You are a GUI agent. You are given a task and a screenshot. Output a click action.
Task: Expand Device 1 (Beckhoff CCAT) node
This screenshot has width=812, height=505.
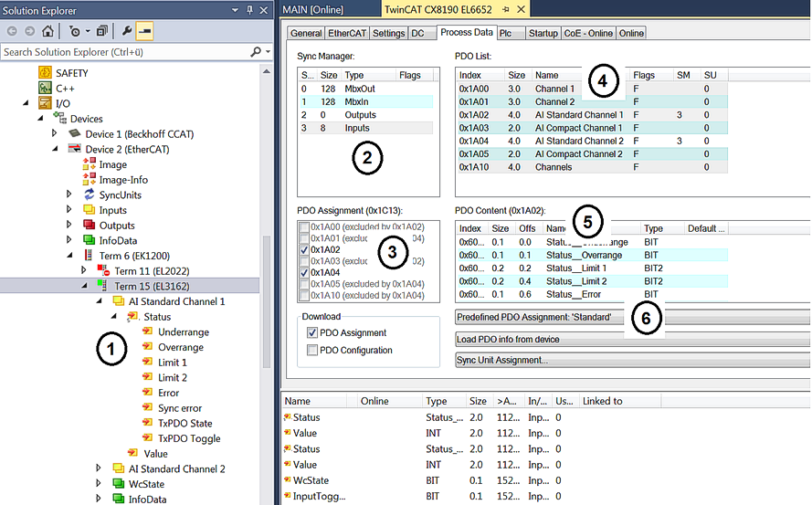pyautogui.click(x=55, y=133)
